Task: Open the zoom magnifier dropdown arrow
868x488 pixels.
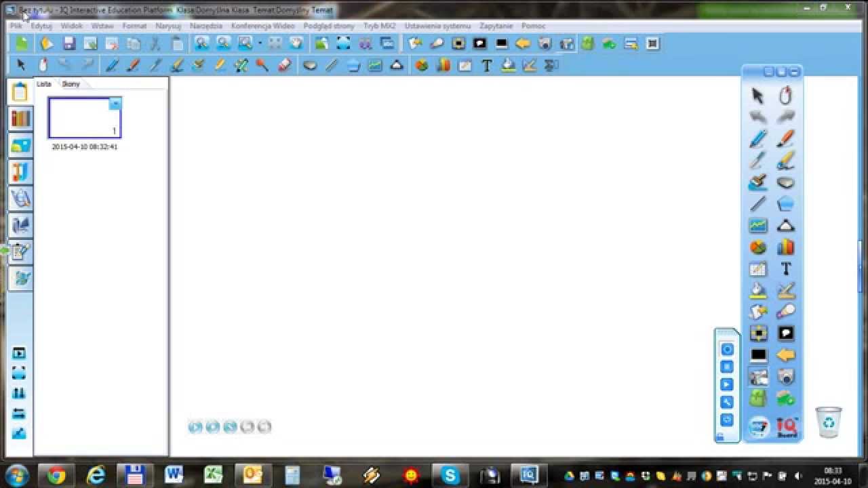Action: 260,43
